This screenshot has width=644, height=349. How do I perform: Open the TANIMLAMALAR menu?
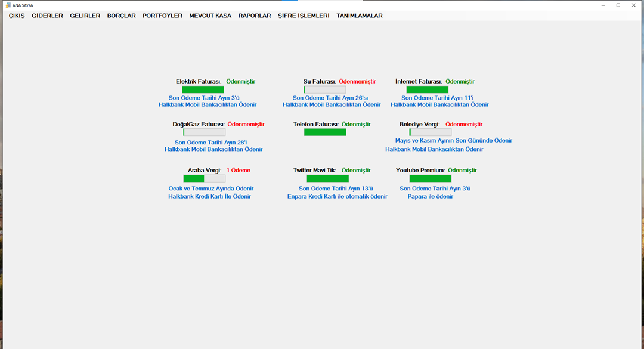[x=360, y=16]
